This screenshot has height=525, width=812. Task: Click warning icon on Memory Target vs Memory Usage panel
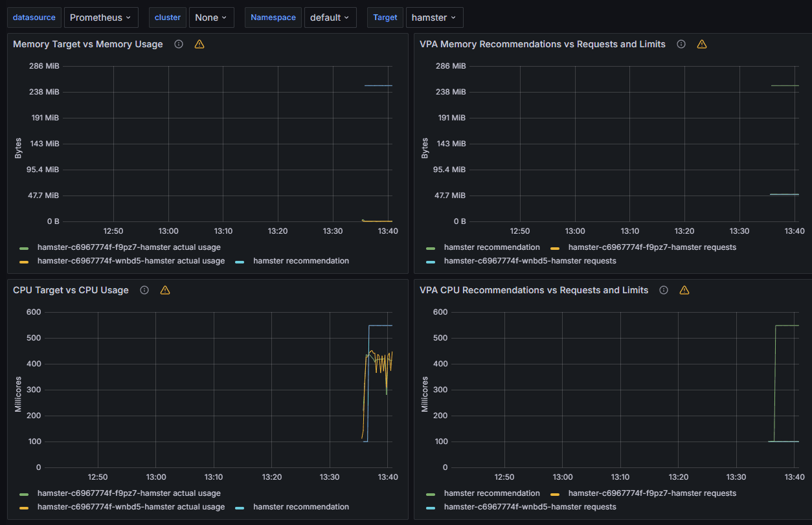click(199, 44)
